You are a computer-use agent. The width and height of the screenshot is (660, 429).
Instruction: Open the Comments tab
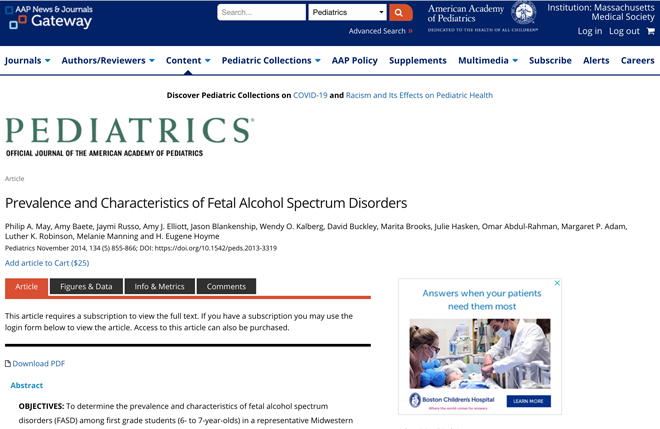[x=226, y=286]
